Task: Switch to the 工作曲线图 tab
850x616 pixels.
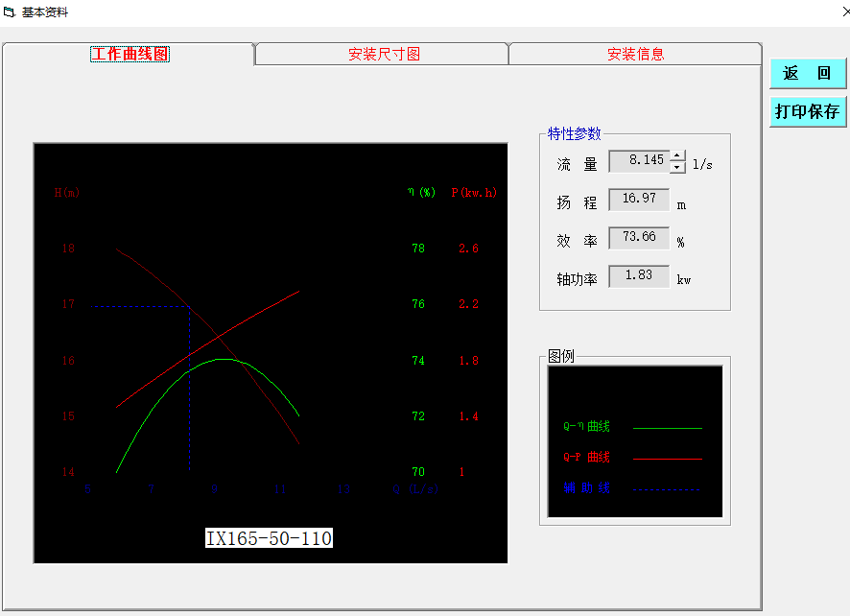Action: 130,55
